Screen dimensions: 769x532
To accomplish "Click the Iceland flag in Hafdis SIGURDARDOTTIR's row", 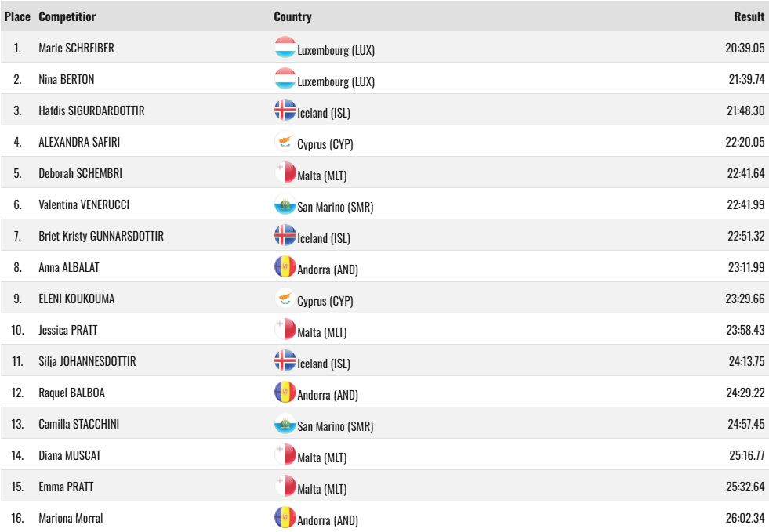I will tap(285, 110).
